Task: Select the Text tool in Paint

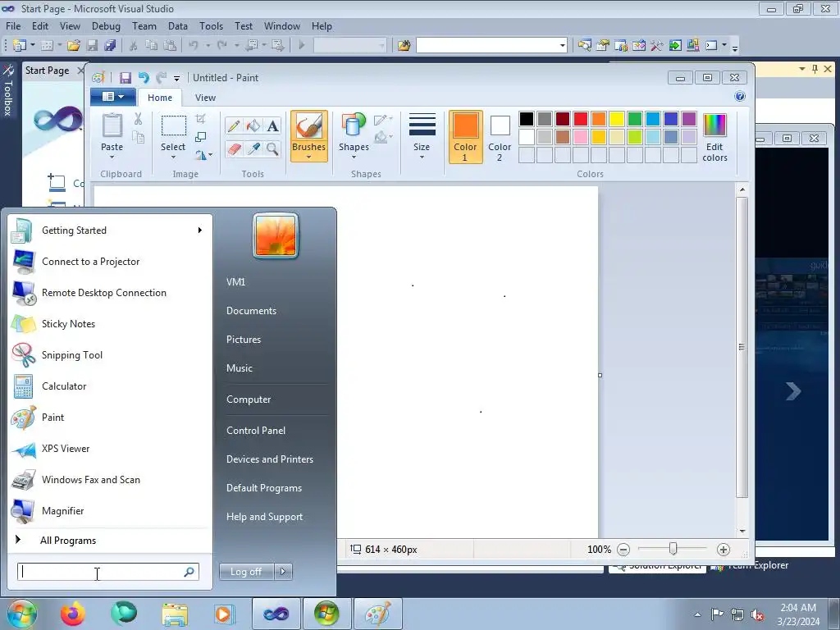Action: (272, 126)
